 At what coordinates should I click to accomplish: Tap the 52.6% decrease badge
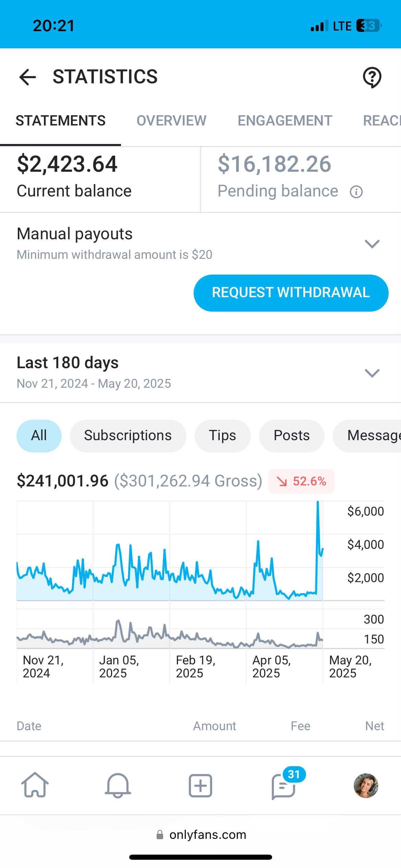point(301,481)
